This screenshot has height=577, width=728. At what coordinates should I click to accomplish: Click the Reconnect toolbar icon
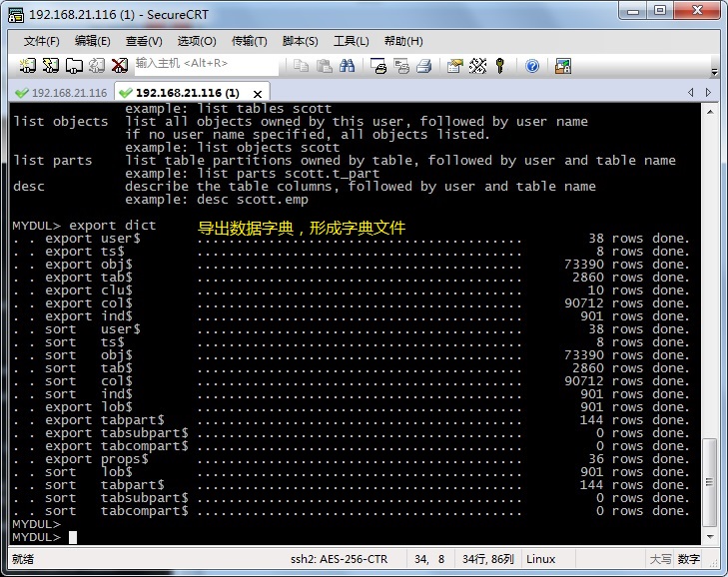point(97,66)
